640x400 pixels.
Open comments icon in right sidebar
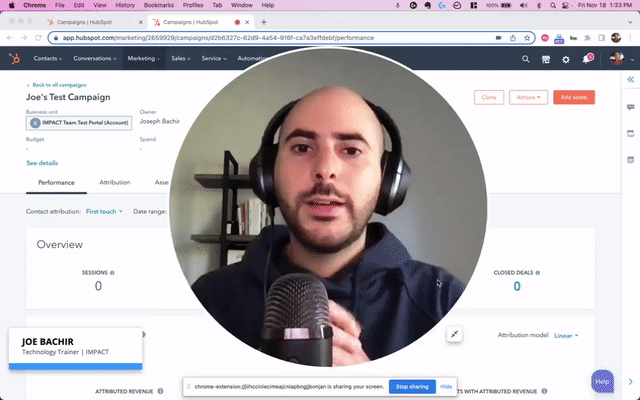pos(631,107)
